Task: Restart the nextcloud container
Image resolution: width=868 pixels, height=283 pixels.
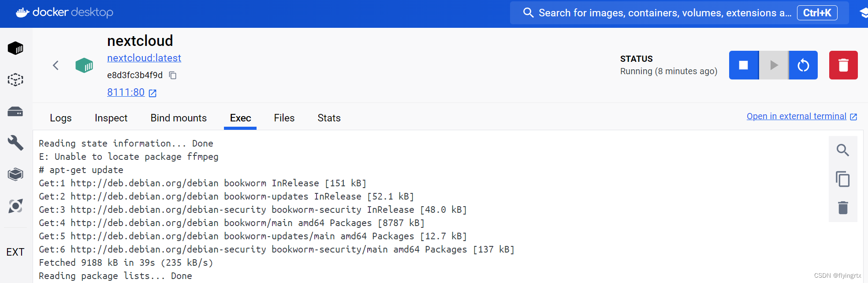Action: point(803,65)
